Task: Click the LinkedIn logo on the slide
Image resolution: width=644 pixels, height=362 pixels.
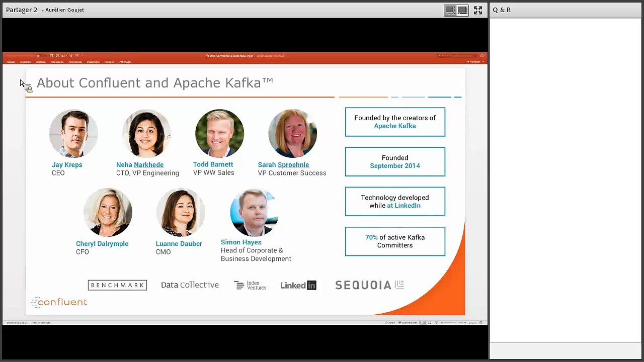Action: (298, 285)
